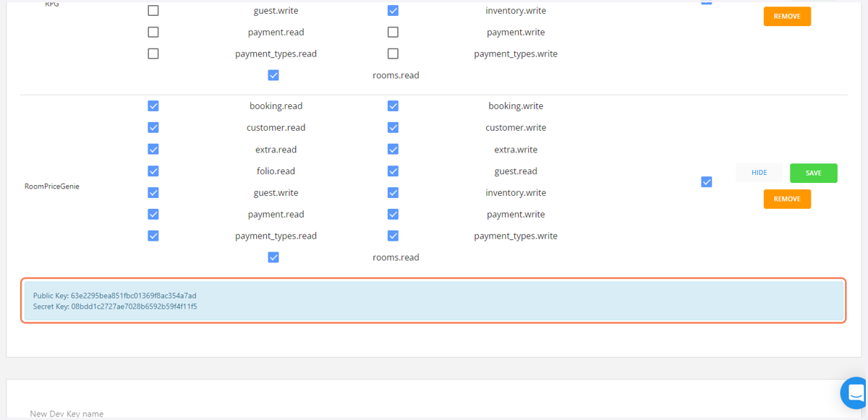
Task: Uncheck payment_types.write for RoomPriceGenie
Action: point(393,236)
